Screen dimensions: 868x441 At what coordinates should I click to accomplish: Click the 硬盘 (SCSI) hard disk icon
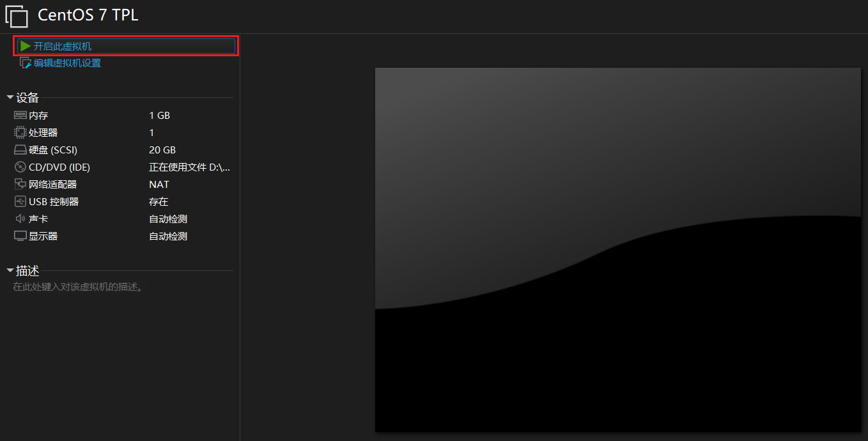20,150
